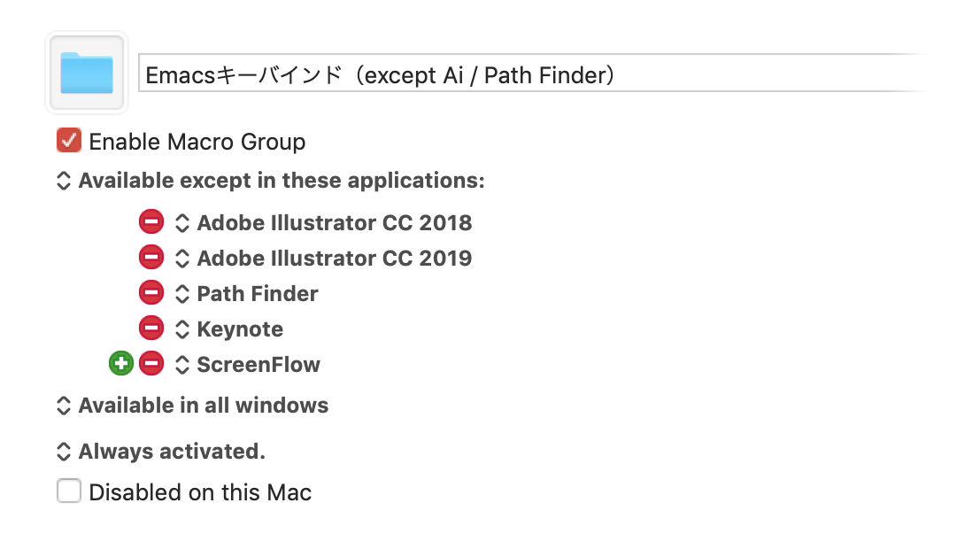This screenshot has width=980, height=534.
Task: Open the Always activated popup
Action: (161, 452)
